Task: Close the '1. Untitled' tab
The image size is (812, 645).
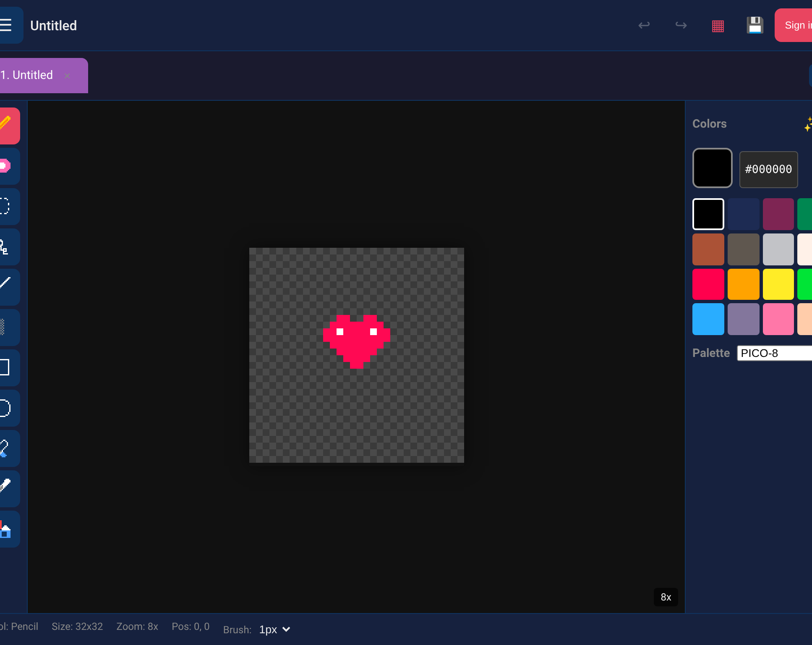Action: click(x=67, y=76)
